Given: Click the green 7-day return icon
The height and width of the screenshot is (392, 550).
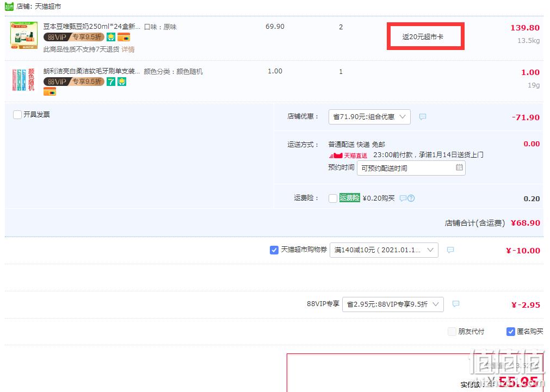Looking at the screenshot, I should pyautogui.click(x=111, y=82).
